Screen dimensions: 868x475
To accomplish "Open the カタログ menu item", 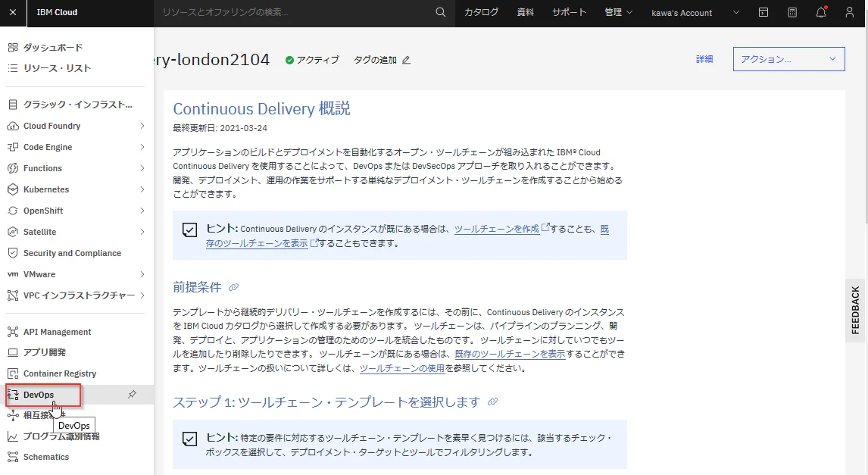I will (x=481, y=12).
